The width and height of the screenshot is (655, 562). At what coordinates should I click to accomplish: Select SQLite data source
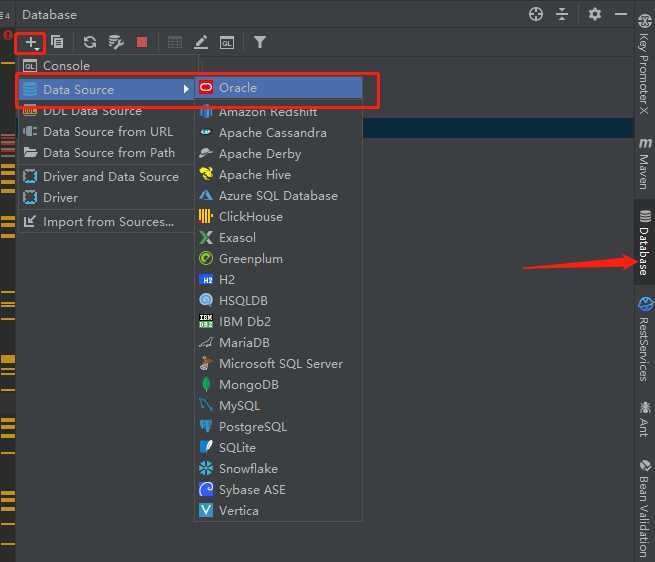pyautogui.click(x=279, y=448)
